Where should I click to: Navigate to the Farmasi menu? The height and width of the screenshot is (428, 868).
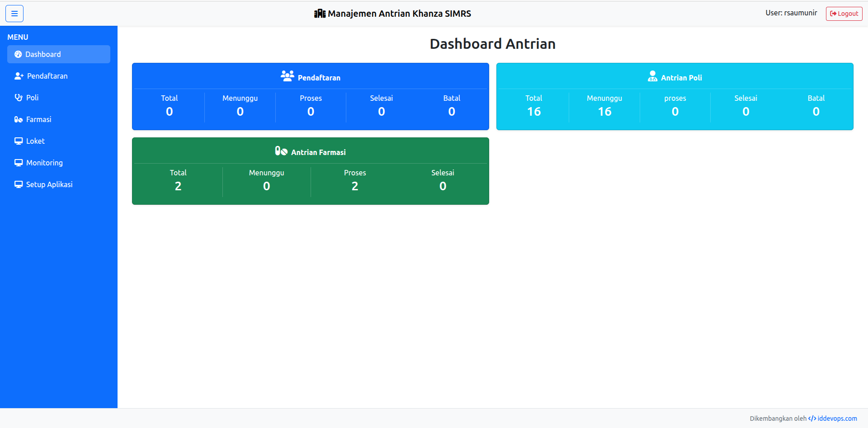(x=59, y=119)
